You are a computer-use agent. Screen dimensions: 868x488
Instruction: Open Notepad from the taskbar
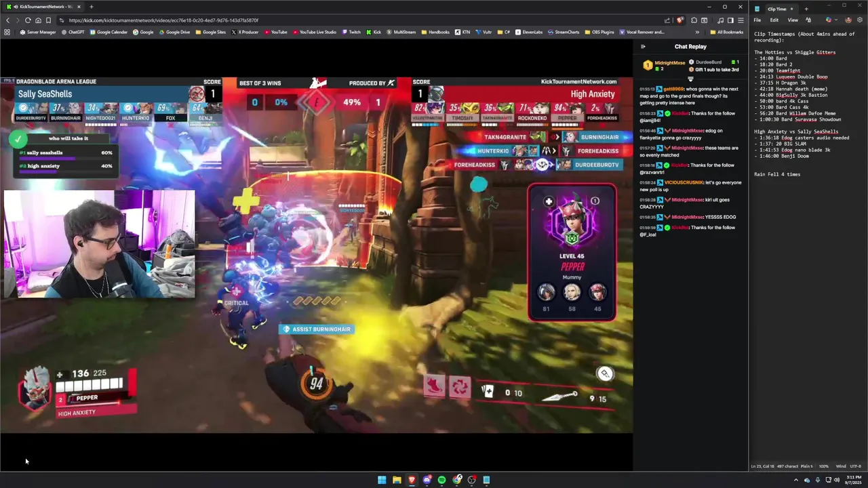coord(486,480)
